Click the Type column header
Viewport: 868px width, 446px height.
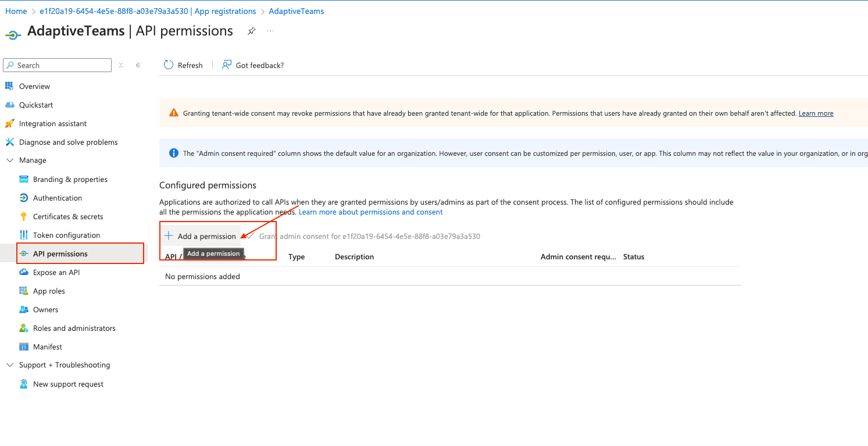[x=297, y=256]
